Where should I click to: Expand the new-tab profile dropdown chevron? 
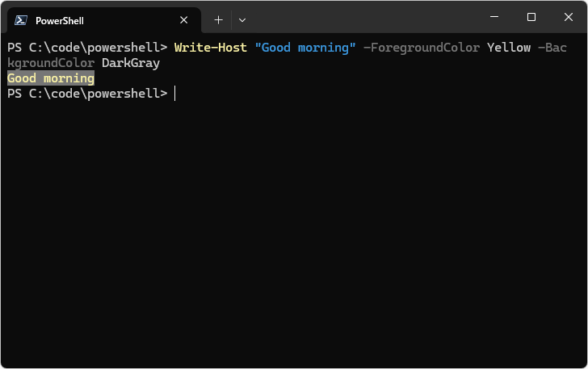pos(242,19)
